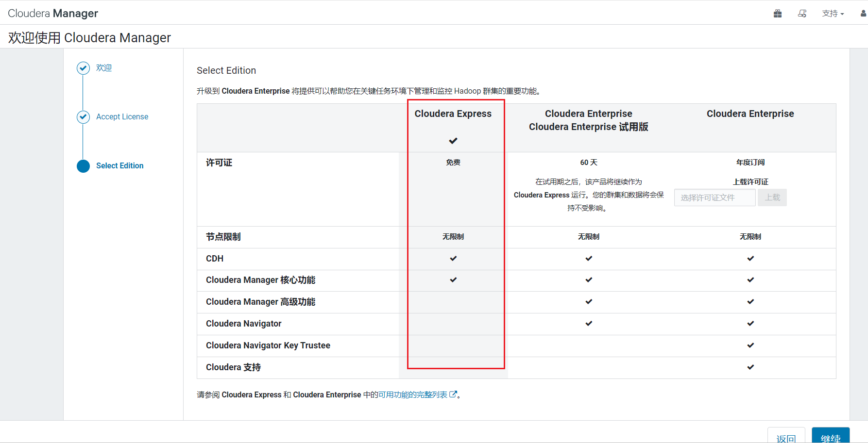Click the 选择许可证文件 input field

(715, 197)
